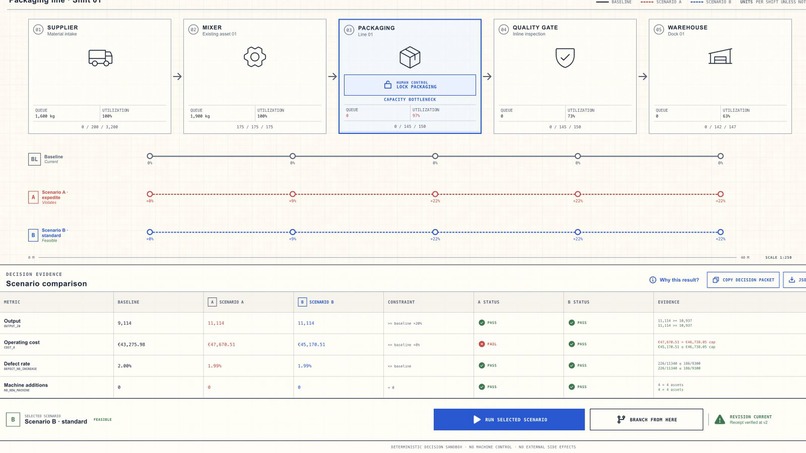Click the info icon beside Why this result

point(652,280)
